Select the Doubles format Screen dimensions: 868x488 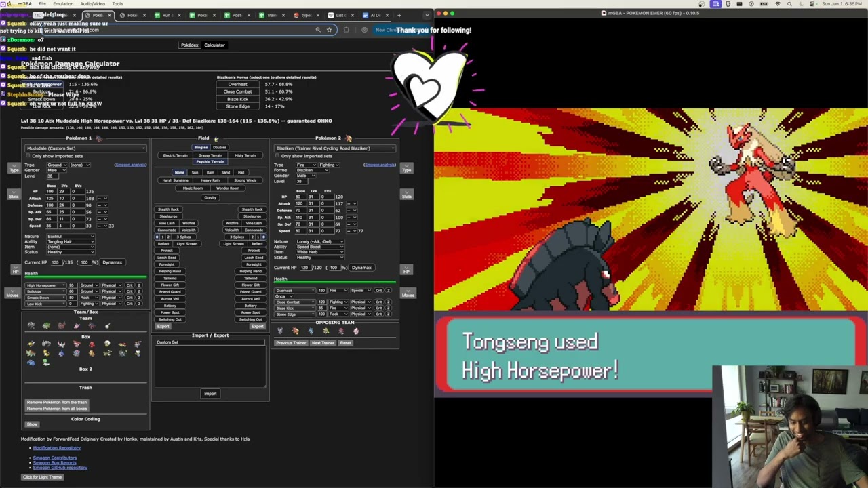(x=220, y=147)
